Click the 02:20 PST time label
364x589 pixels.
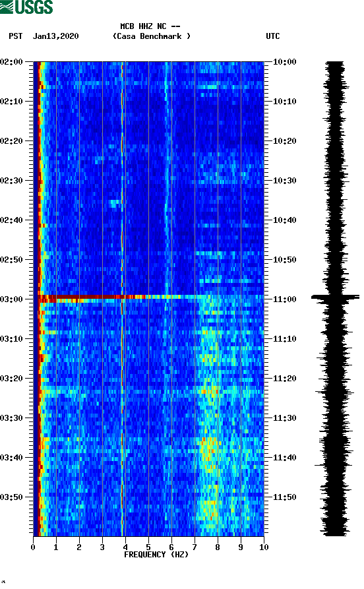(x=12, y=141)
